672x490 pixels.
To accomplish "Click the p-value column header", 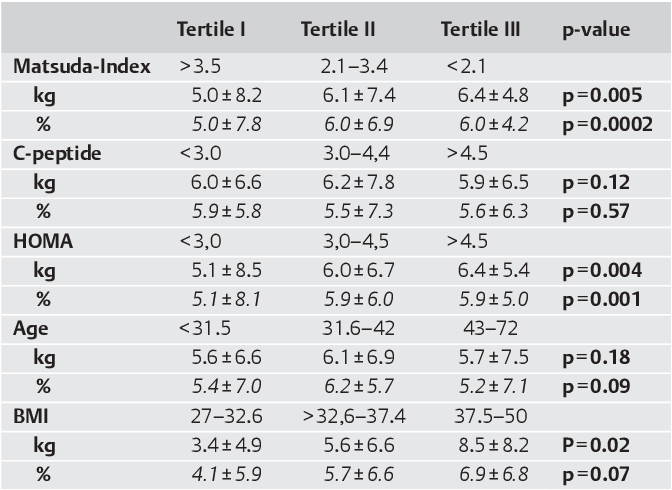I will (596, 30).
